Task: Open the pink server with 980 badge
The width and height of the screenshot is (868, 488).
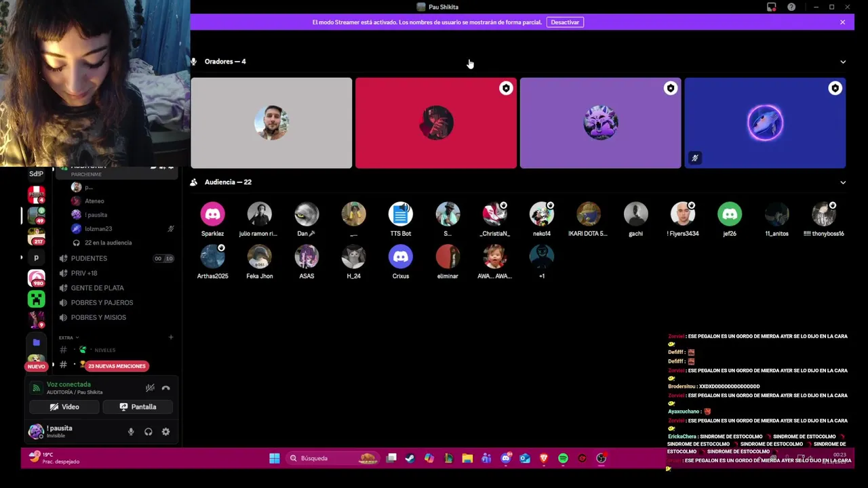Action: (x=36, y=278)
